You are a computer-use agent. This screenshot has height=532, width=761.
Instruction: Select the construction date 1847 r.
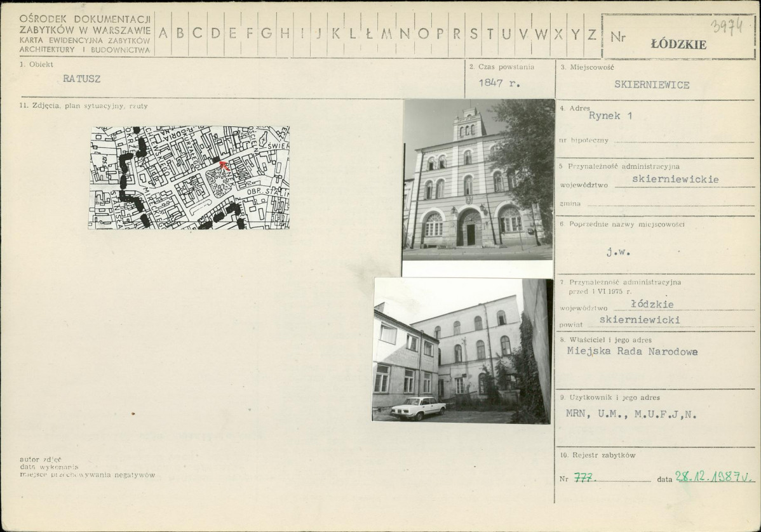[499, 83]
